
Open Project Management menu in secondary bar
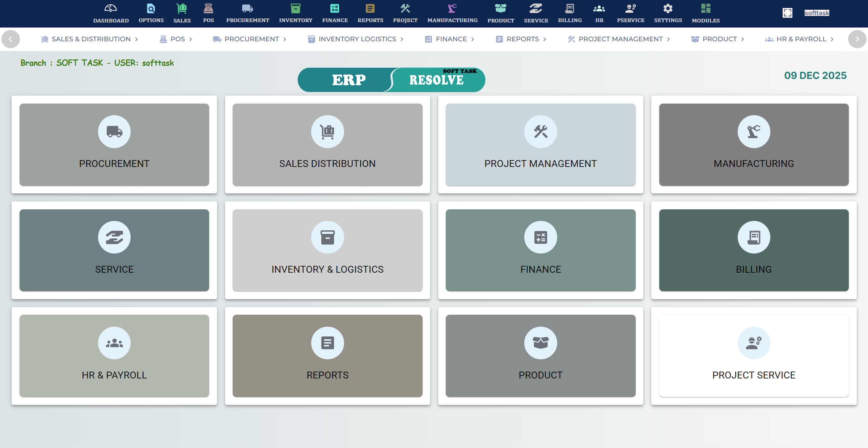(x=619, y=39)
